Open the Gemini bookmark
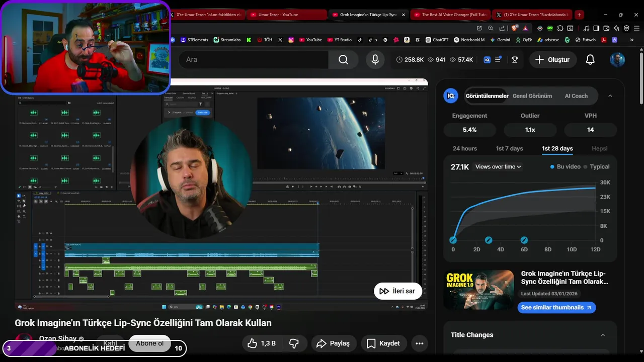The height and width of the screenshot is (362, 644). pos(500,40)
